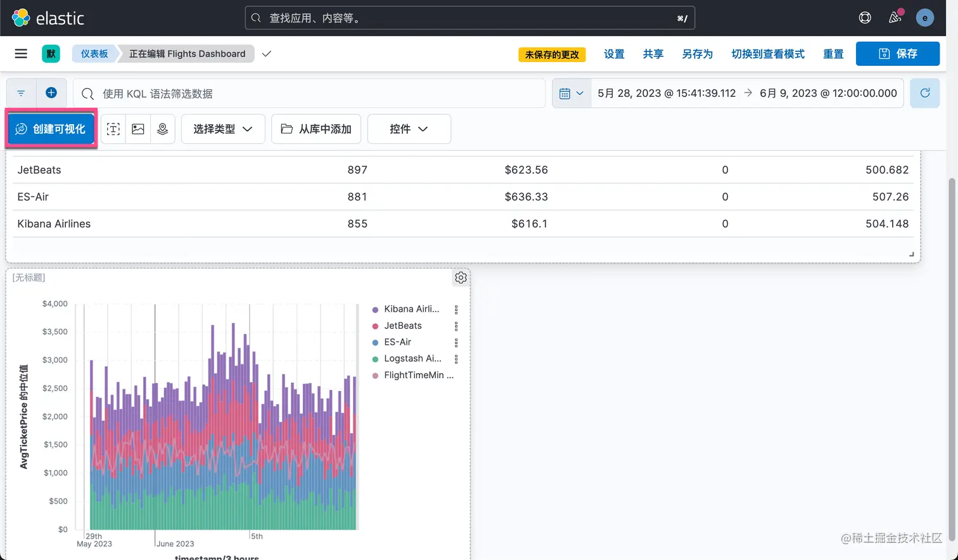The image size is (958, 560).
Task: Click the 未保存的更改 badge
Action: (552, 54)
